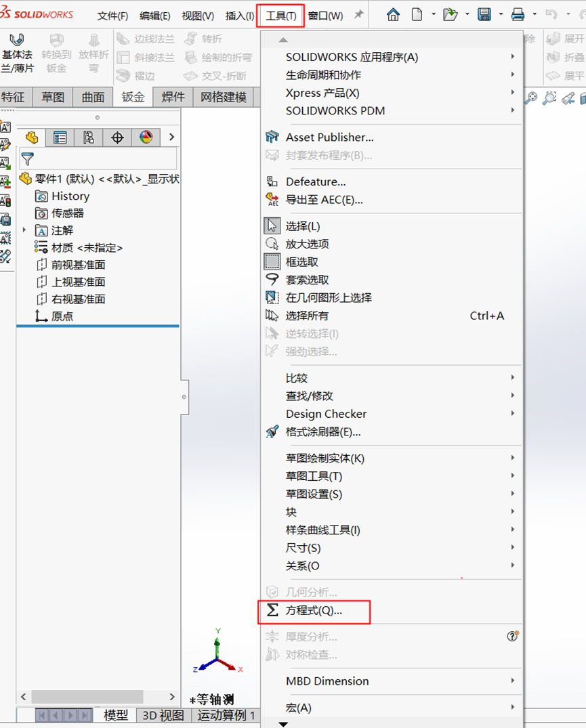Open ConfigurationManager tab icon
This screenshot has width=586, height=728.
pos(89,137)
